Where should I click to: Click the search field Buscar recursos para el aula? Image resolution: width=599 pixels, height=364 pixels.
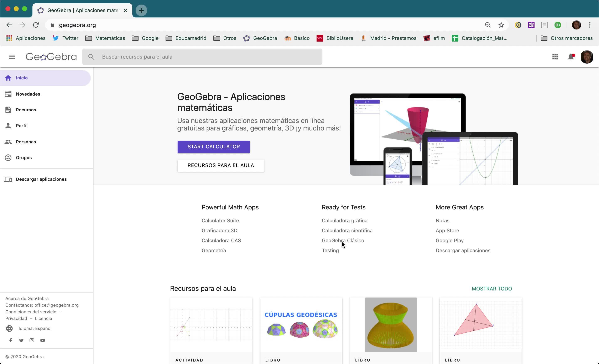tap(202, 57)
